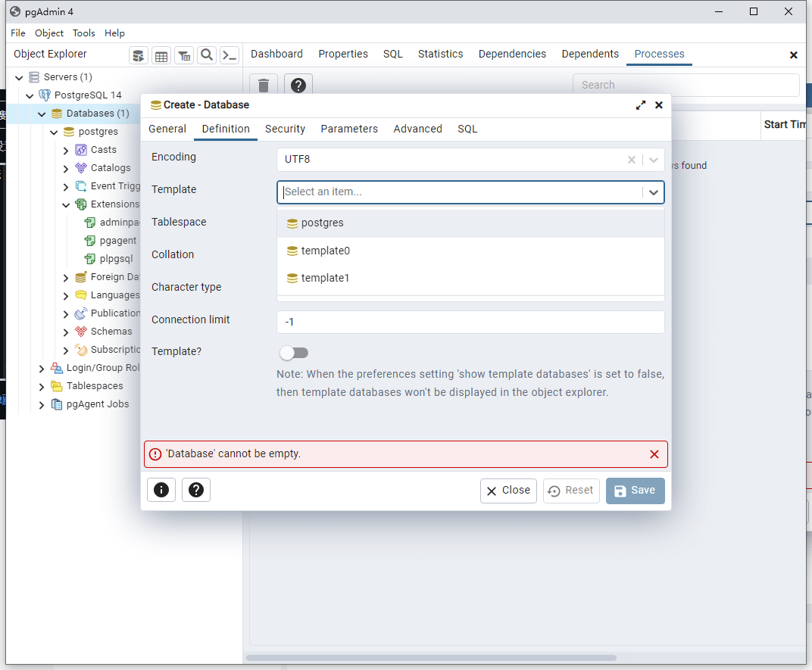
Task: Collapse the PostgreSQL 14 node
Action: coord(30,96)
